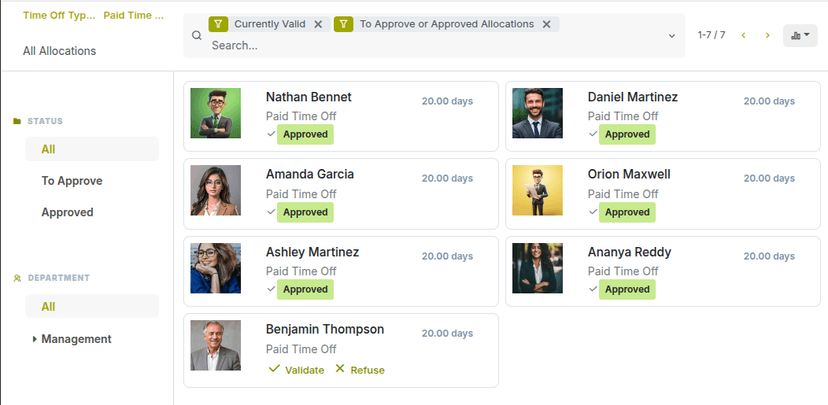Click the search magnifier icon

point(196,35)
